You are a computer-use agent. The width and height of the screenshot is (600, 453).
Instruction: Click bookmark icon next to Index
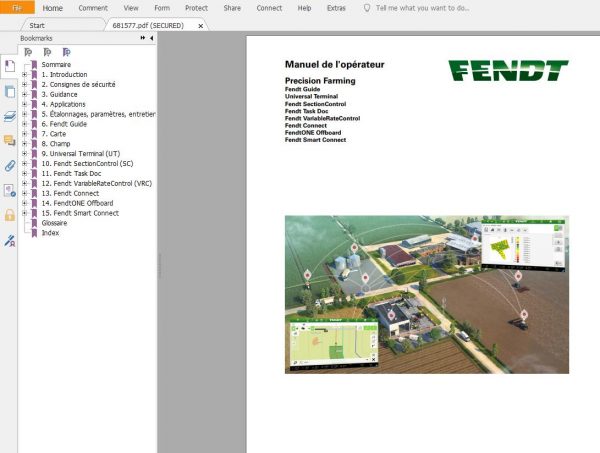34,233
